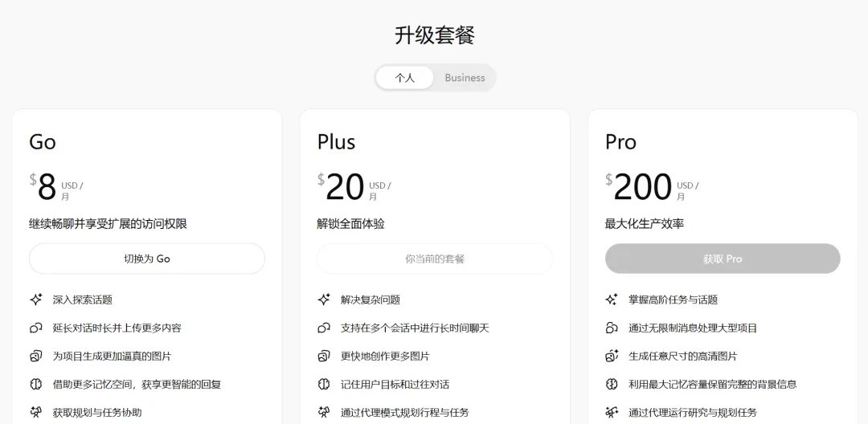Click sparkle icon beside 解决复杂问题
The height and width of the screenshot is (424, 868).
tap(324, 300)
